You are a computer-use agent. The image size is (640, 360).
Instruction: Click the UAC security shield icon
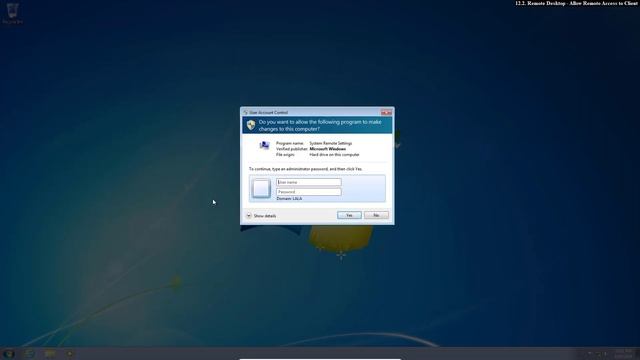tap(251, 125)
